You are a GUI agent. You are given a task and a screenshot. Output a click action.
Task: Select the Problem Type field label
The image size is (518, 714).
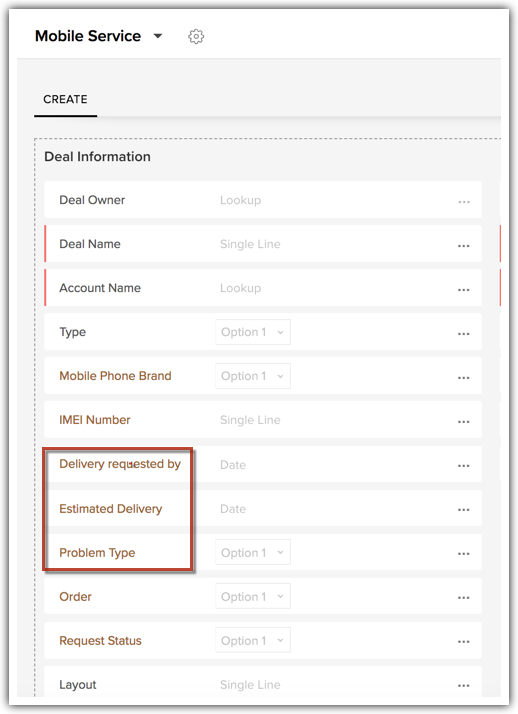[97, 553]
